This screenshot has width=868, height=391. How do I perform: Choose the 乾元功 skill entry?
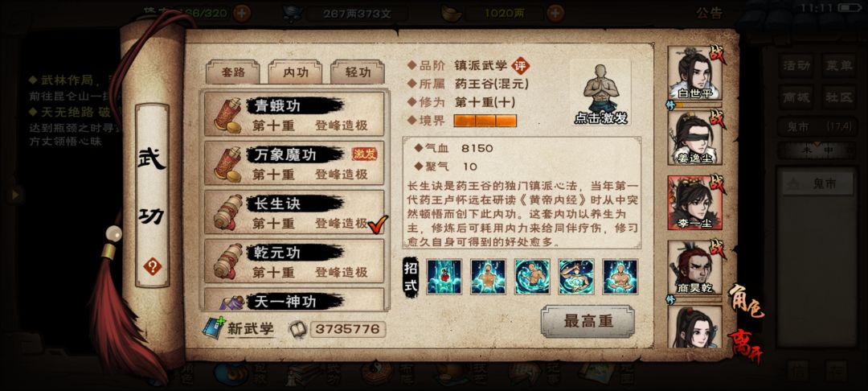[294, 261]
